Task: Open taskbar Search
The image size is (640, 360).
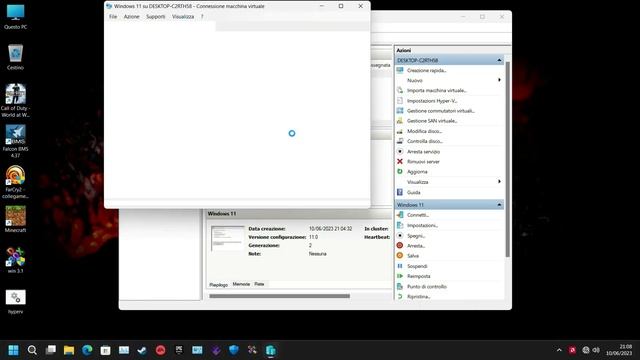Action: click(x=32, y=350)
